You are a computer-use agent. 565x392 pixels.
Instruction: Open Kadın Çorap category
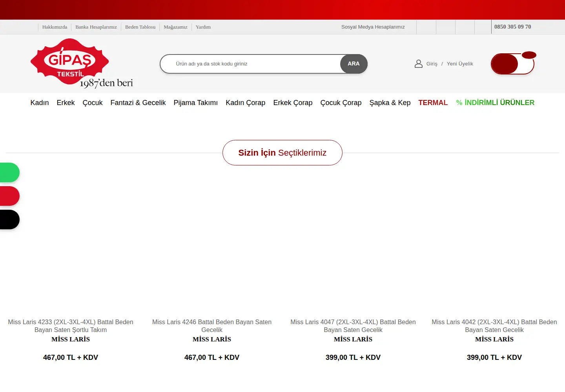point(245,103)
